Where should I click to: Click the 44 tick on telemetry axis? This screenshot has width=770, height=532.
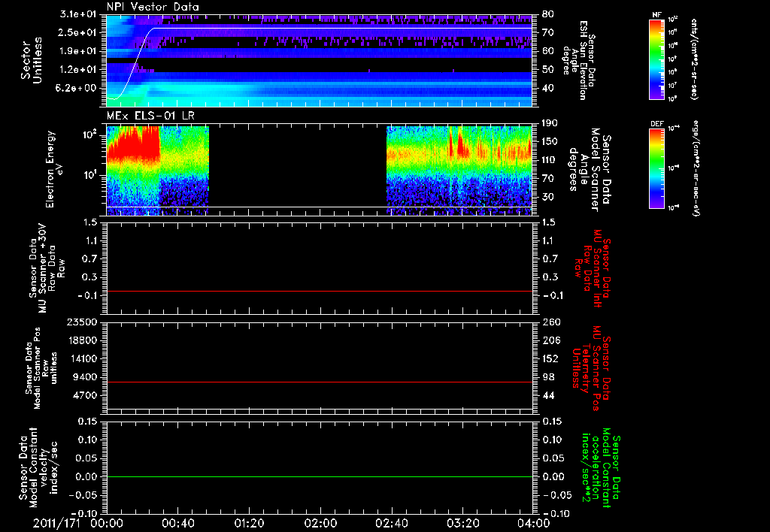(548, 395)
